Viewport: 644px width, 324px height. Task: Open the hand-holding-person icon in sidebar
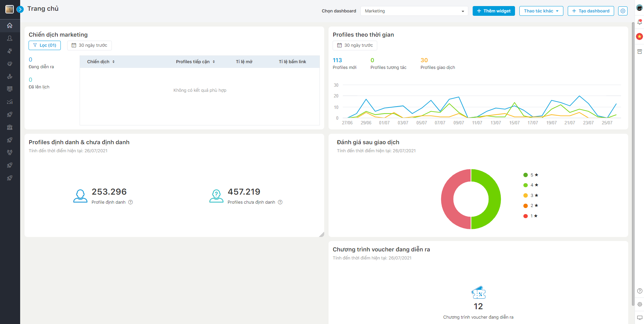pyautogui.click(x=10, y=76)
